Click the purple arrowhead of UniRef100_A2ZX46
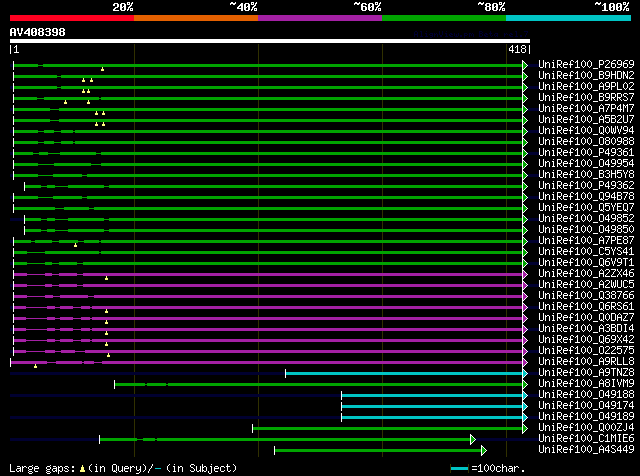This screenshot has height=476, width=640. (525, 275)
